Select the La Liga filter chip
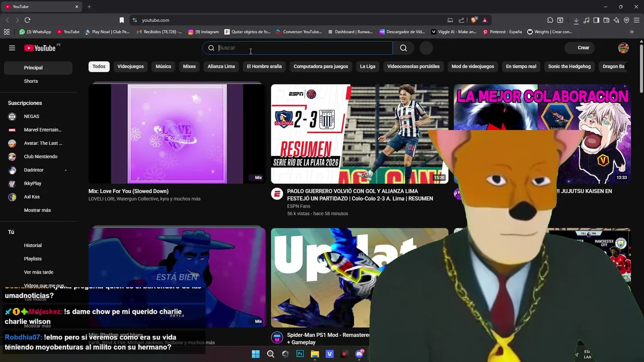 [367, 66]
